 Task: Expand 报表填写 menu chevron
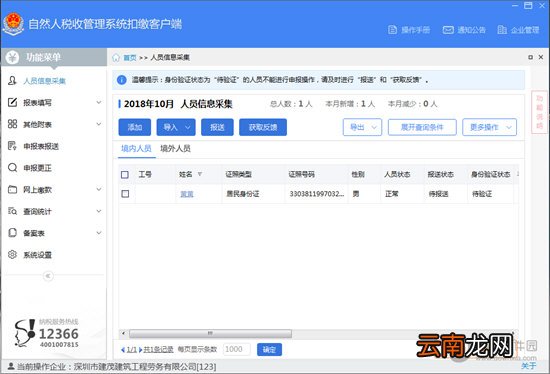(x=99, y=102)
